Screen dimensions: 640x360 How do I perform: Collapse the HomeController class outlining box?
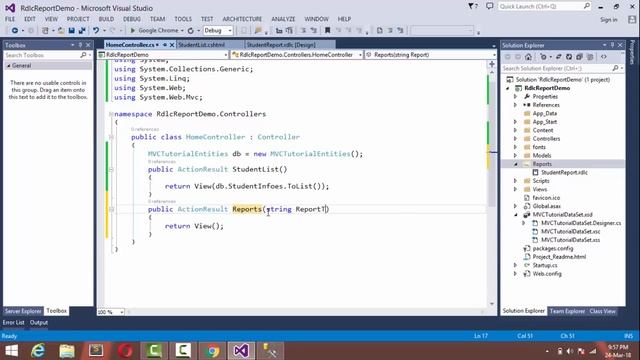click(111, 137)
